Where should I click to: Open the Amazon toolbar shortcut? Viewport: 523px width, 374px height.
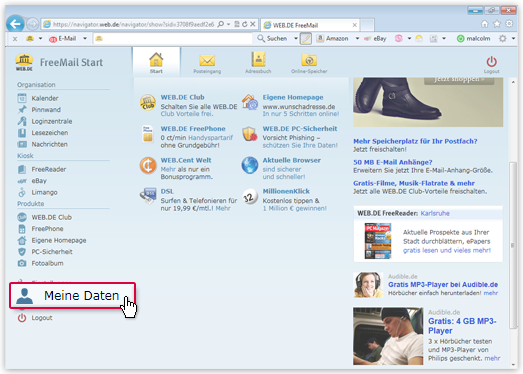[x=332, y=39]
